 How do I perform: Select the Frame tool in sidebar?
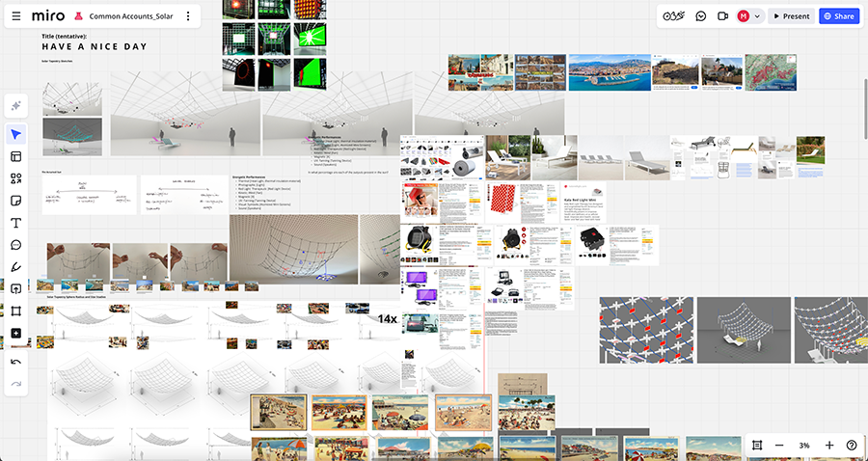click(x=16, y=311)
